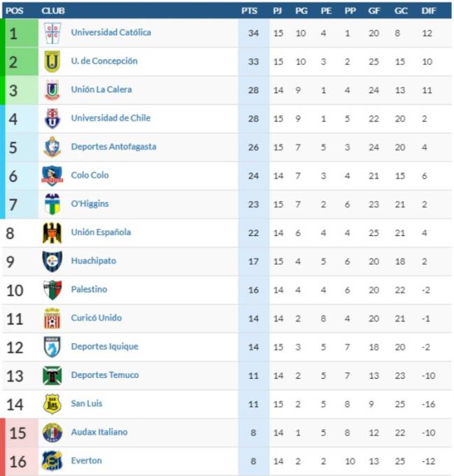Open the Audax Italiano team link

pos(99,432)
